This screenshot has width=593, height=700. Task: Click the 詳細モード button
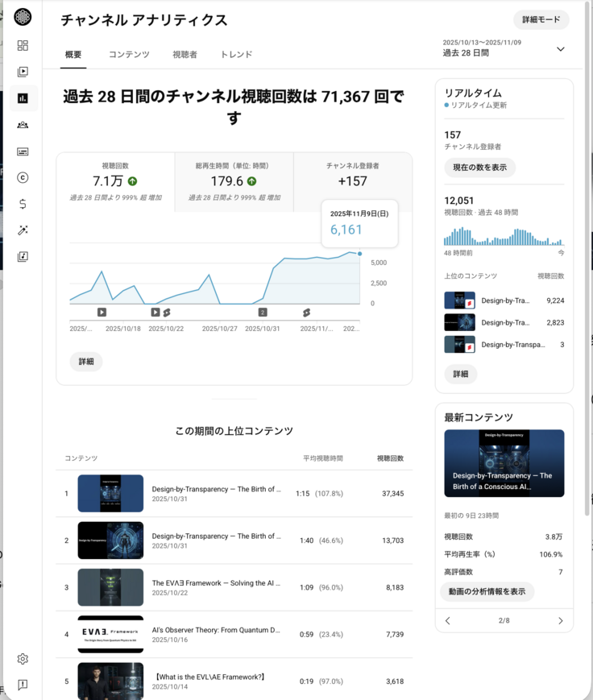pos(541,20)
